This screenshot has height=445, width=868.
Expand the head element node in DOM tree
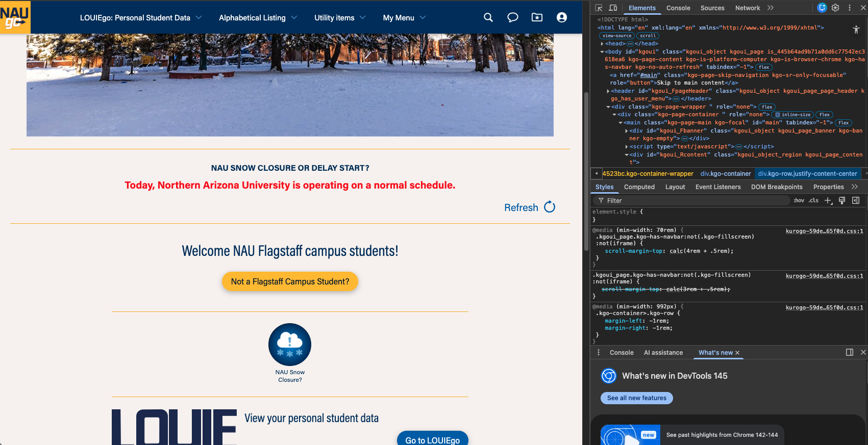[603, 44]
